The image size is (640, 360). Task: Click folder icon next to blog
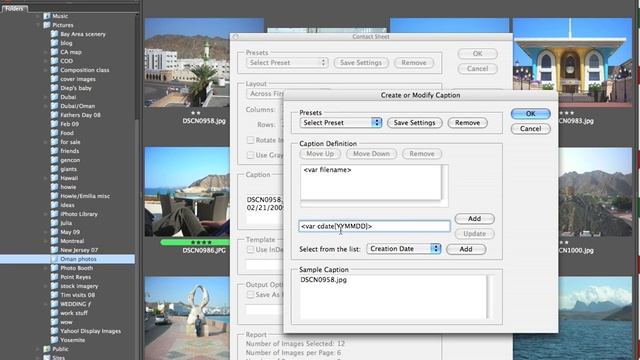coord(54,43)
